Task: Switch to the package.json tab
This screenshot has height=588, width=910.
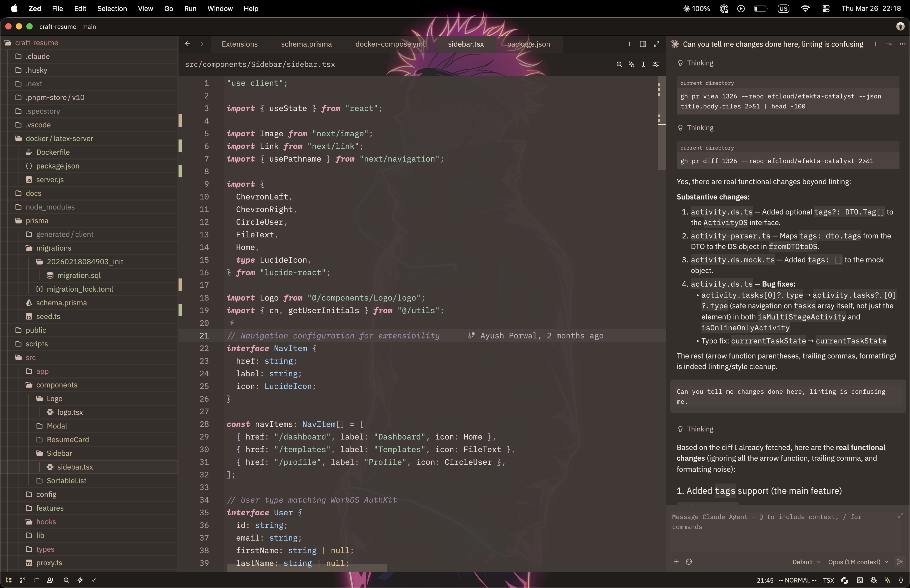Action: point(528,44)
